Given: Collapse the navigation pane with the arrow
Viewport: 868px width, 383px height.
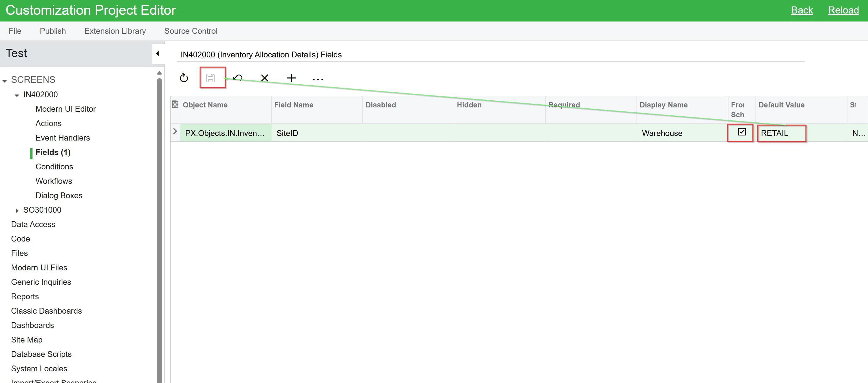Looking at the screenshot, I should pos(157,54).
